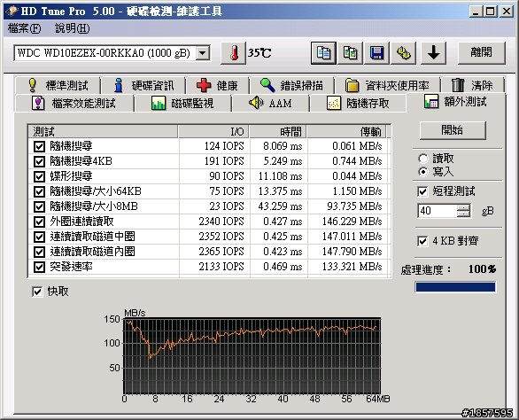Uncheck the 蝶形搜尋 test checkbox
This screenshot has height=420, width=519.
[x=39, y=176]
